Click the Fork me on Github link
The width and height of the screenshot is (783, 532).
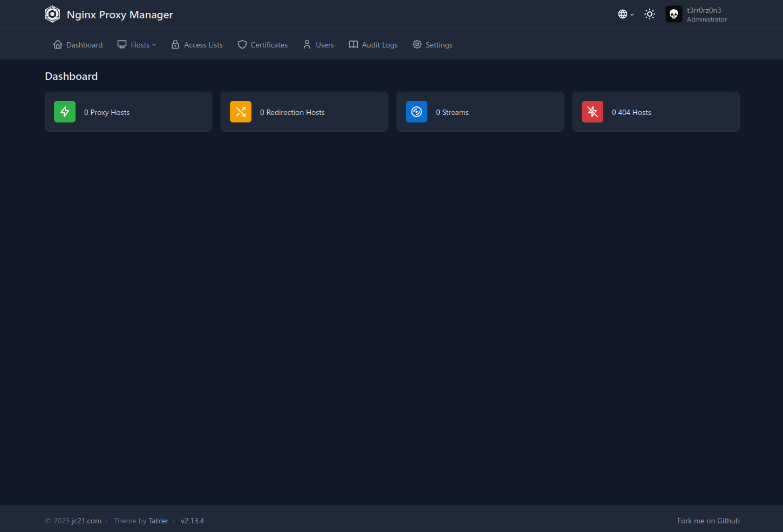pos(708,521)
